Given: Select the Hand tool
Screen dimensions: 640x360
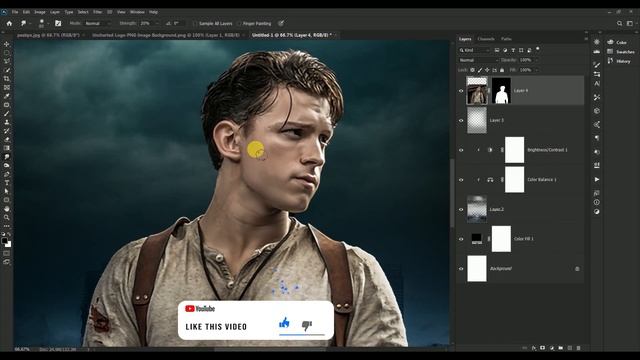Looking at the screenshot, I should click(7, 209).
